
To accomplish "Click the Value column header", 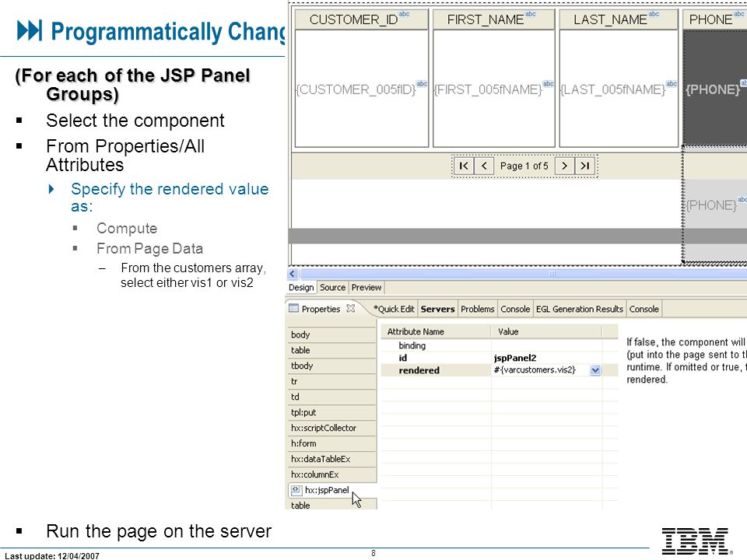I will [546, 331].
